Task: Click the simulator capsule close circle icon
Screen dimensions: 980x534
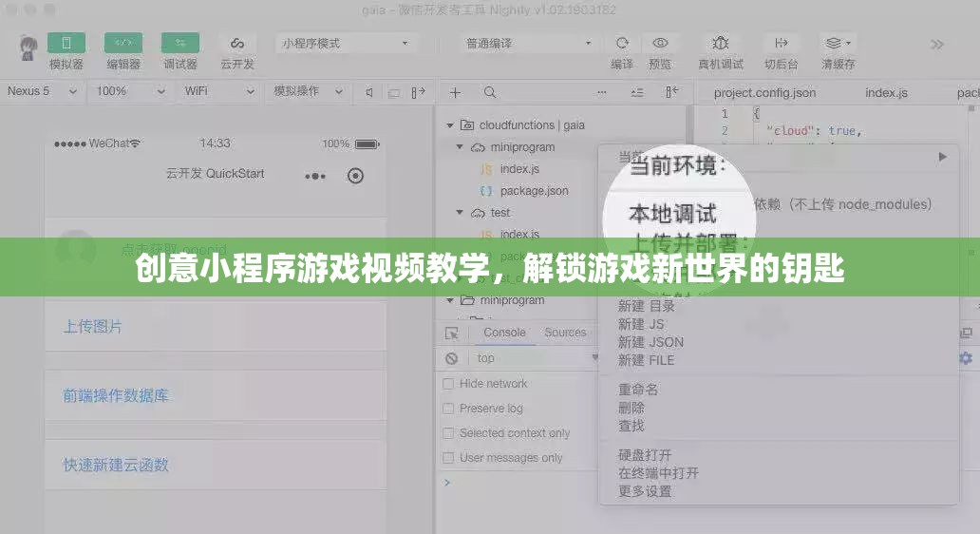Action: pyautogui.click(x=355, y=176)
